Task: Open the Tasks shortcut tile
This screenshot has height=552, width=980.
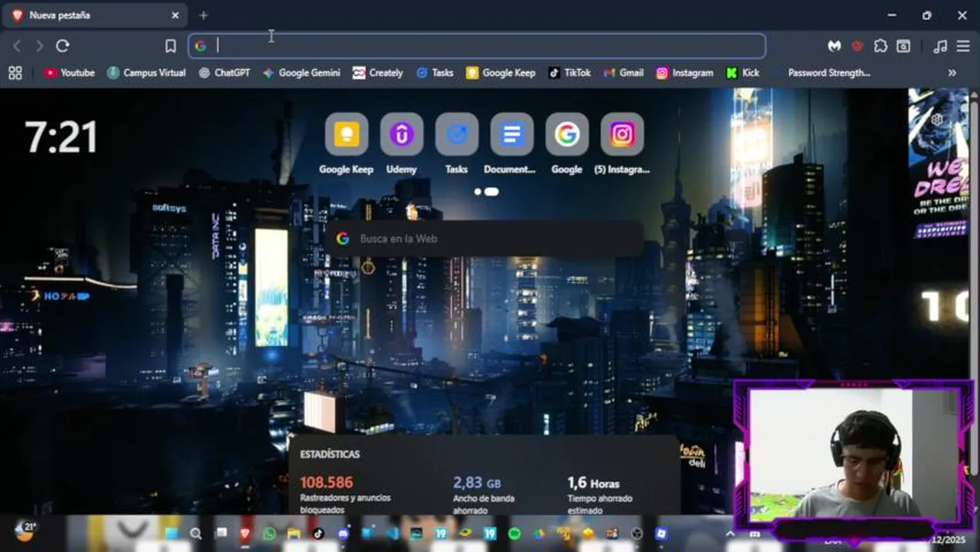Action: tap(456, 144)
